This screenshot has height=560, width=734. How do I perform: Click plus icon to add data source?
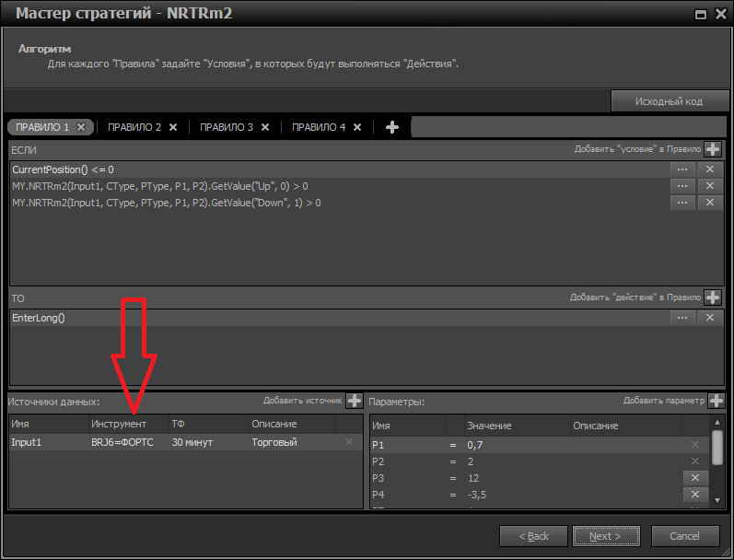click(x=355, y=401)
